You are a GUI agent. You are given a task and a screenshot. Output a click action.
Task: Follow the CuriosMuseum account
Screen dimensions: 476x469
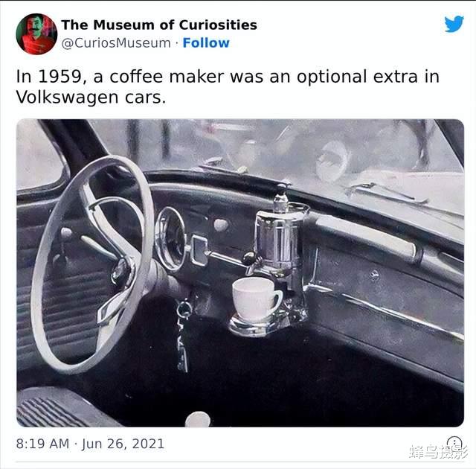point(206,43)
